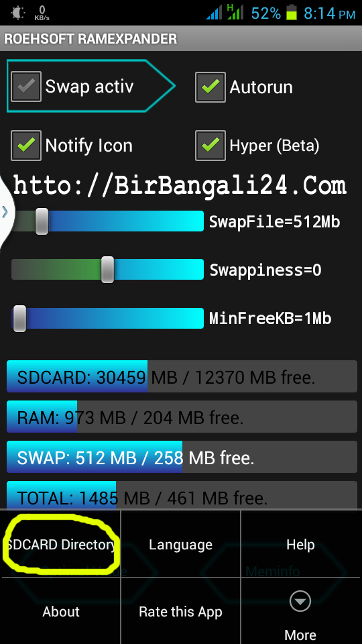
Task: Tap the SWAP memory usage bar
Action: click(182, 457)
